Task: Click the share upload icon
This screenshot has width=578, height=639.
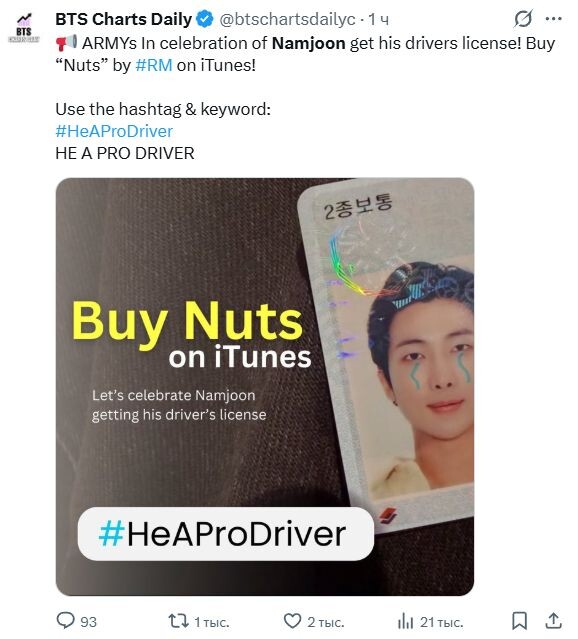Action: (553, 621)
